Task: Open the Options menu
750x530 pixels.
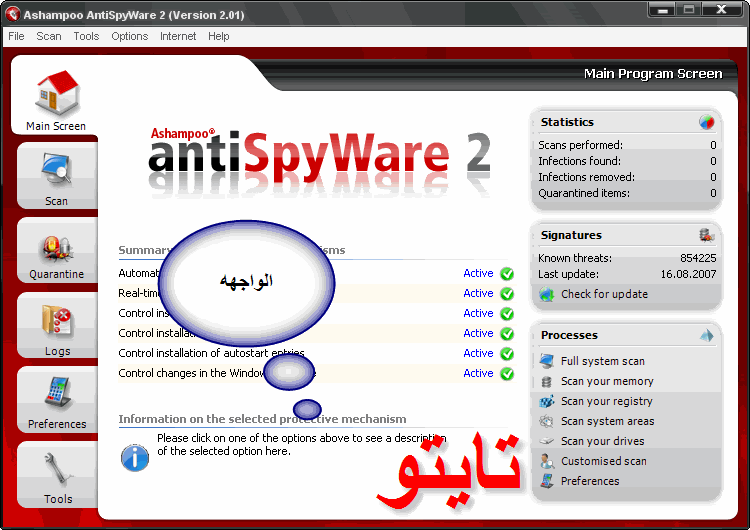Action: coord(130,36)
